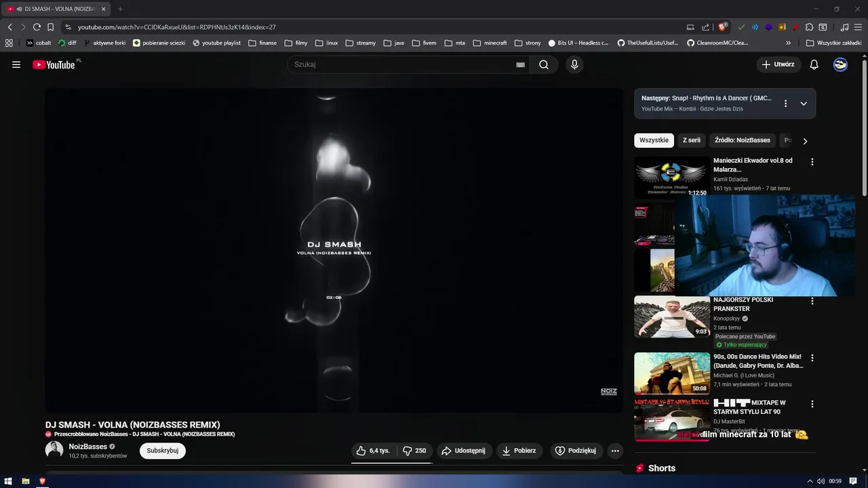This screenshot has height=488, width=868.
Task: Reload the page
Action: pyautogui.click(x=37, y=27)
